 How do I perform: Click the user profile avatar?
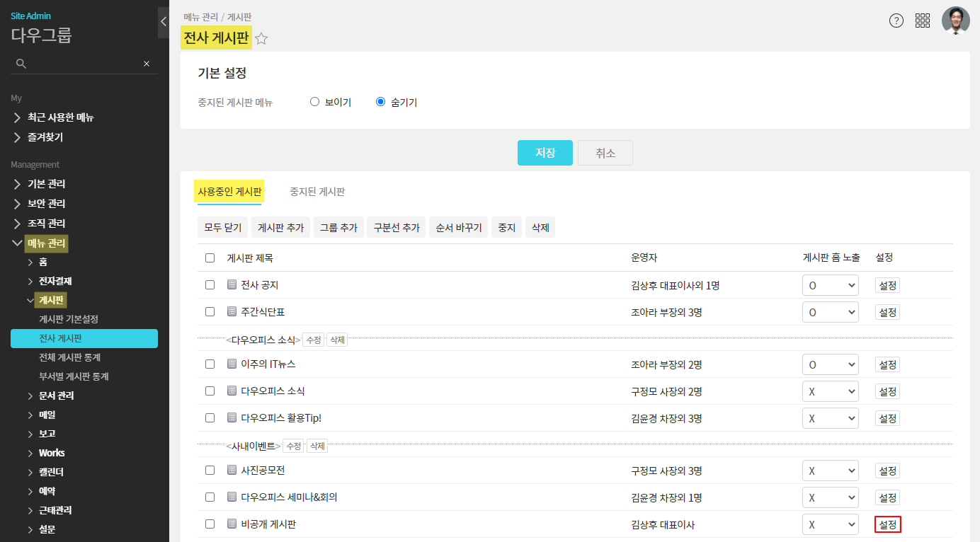955,21
